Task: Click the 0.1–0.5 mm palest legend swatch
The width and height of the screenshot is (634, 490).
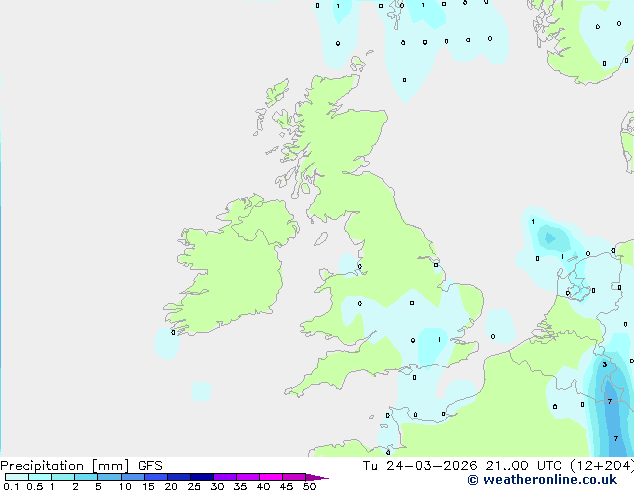Action: pos(17,477)
